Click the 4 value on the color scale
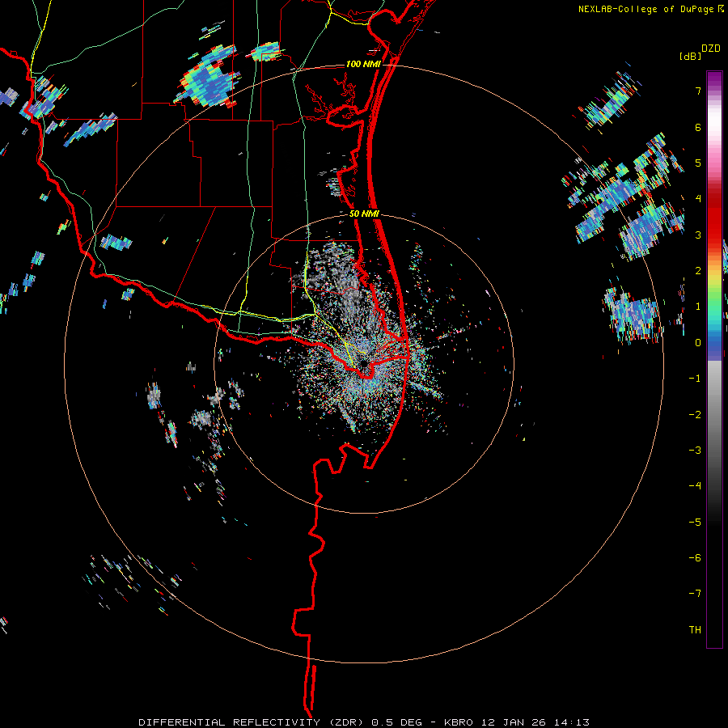This screenshot has width=728, height=728. coord(698,199)
